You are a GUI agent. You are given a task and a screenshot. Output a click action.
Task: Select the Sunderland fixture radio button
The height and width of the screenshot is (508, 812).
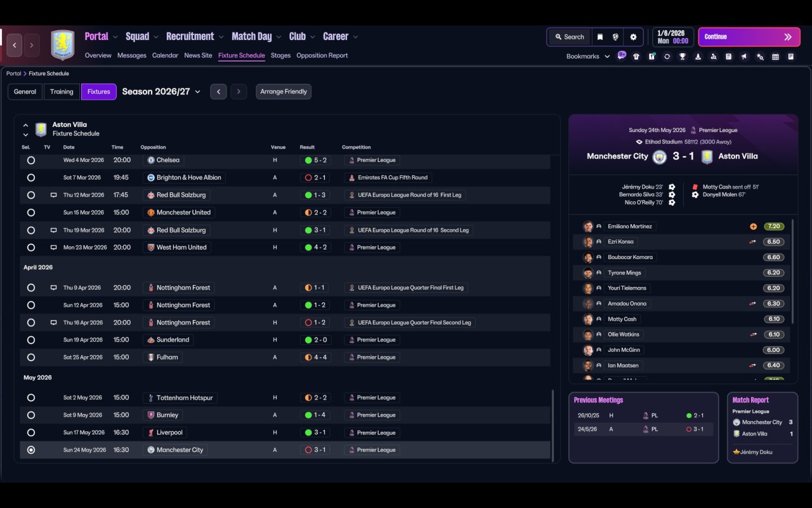pyautogui.click(x=31, y=340)
